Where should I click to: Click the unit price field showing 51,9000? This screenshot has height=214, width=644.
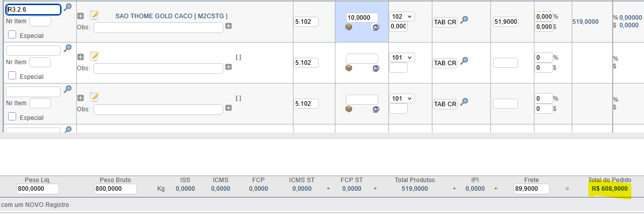coord(505,22)
